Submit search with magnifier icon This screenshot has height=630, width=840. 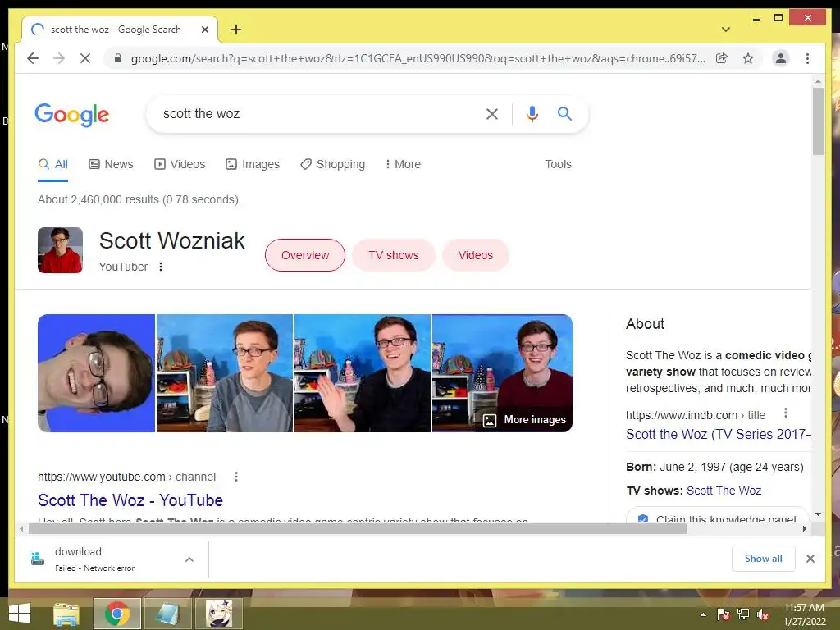pyautogui.click(x=564, y=113)
